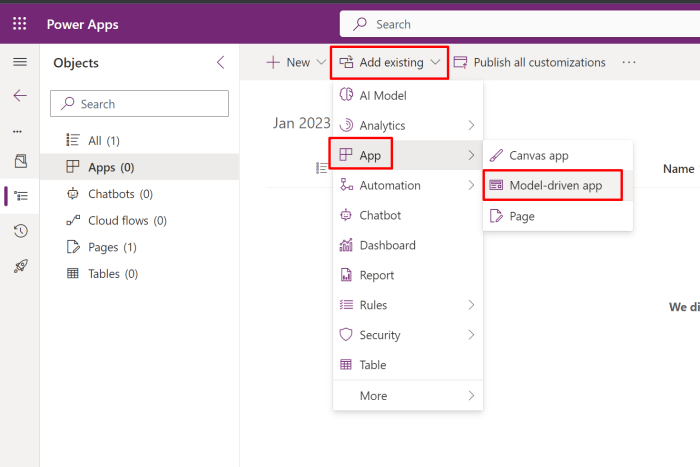Viewport: 700px width, 467px height.
Task: Open the Overview icon in left rail
Action: pos(21,161)
